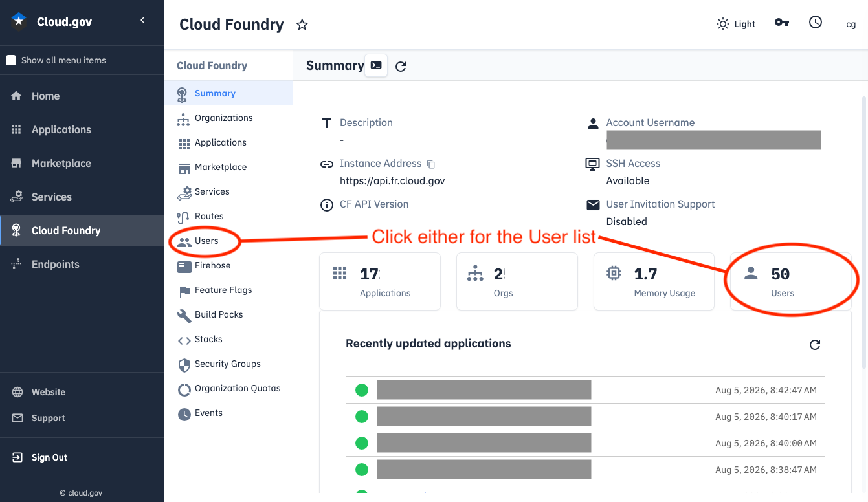Open Security Groups in the submenu
The width and height of the screenshot is (868, 502).
point(228,364)
